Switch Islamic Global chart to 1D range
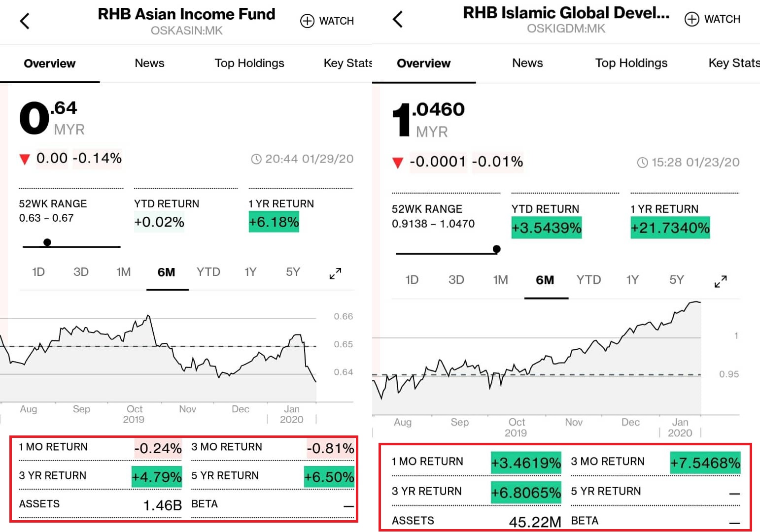This screenshot has height=532, width=760. click(x=412, y=280)
